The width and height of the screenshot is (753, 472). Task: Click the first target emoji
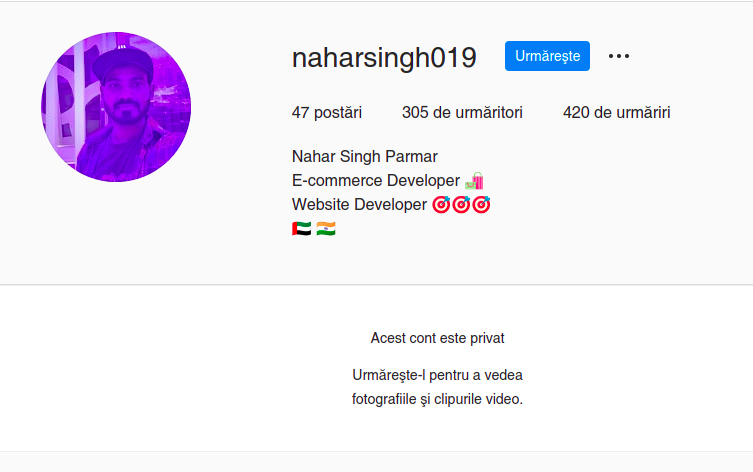[x=441, y=205]
